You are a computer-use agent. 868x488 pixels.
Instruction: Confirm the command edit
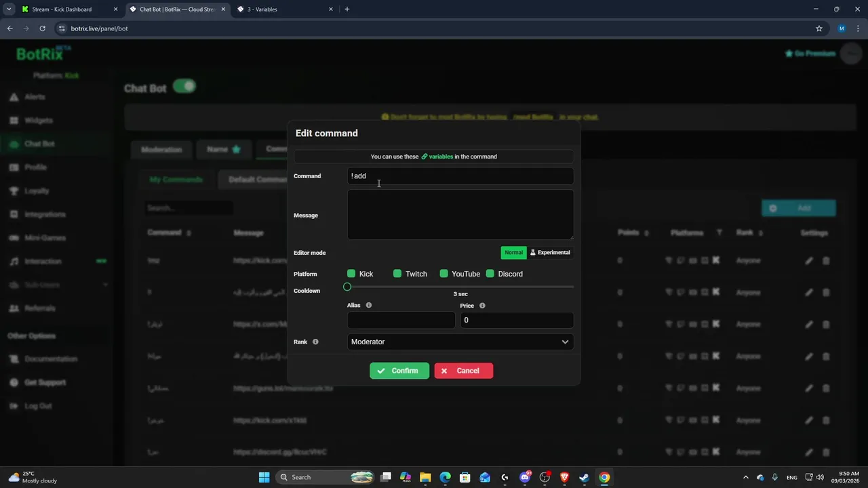[399, 371]
